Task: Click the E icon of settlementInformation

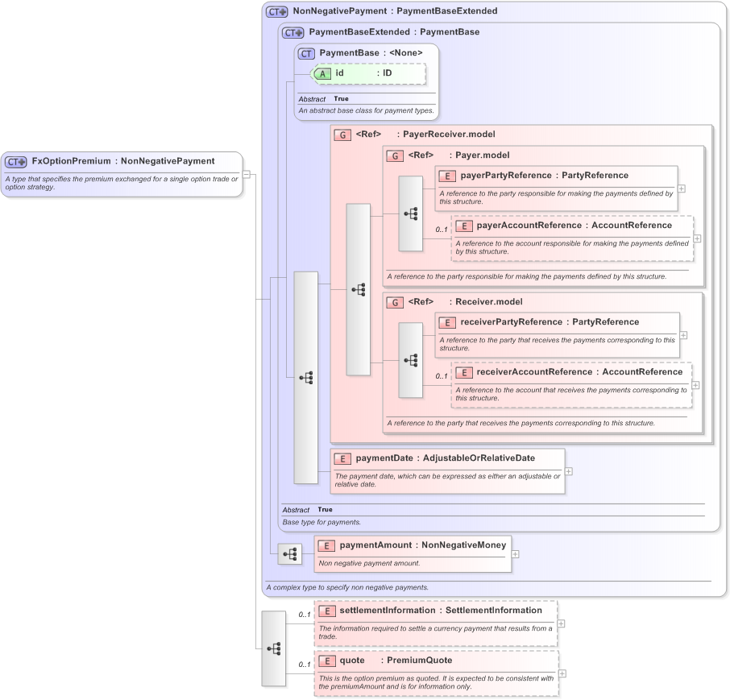Action: click(x=327, y=611)
